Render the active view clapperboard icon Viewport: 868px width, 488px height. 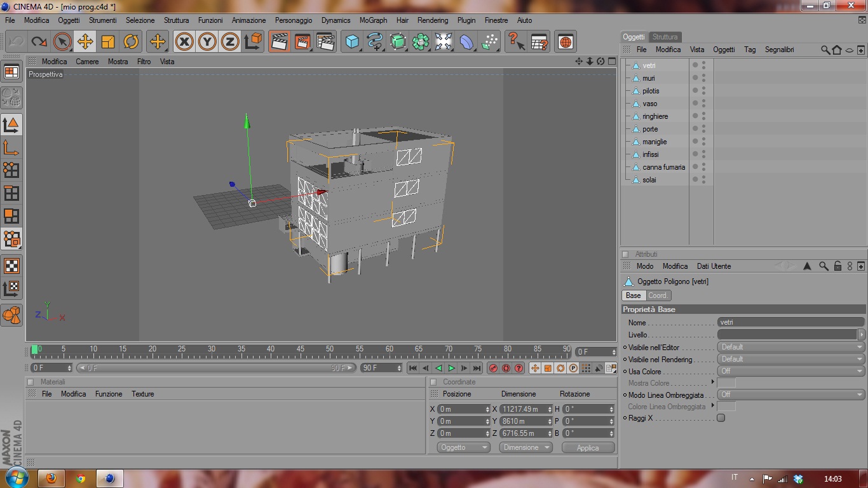coord(279,42)
